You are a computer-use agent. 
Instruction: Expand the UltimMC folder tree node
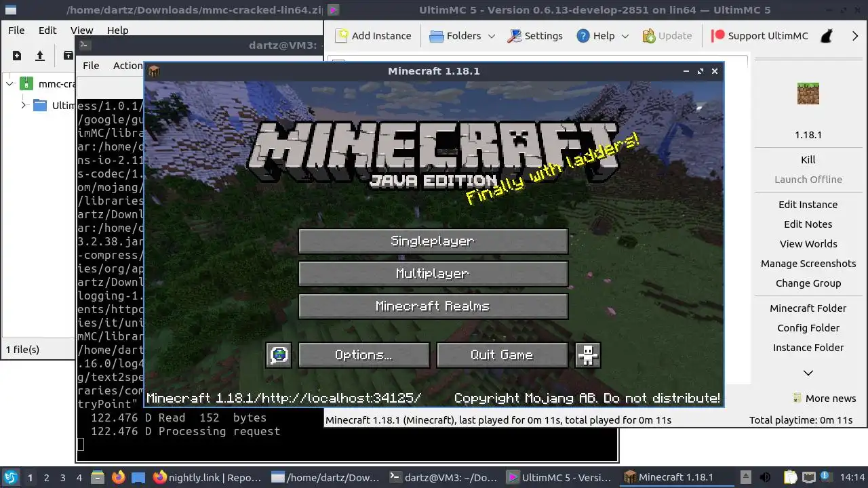(24, 105)
